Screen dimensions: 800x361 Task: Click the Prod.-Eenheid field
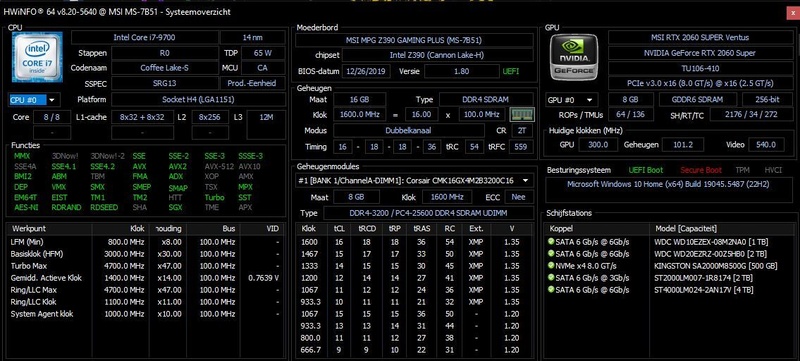[x=253, y=84]
